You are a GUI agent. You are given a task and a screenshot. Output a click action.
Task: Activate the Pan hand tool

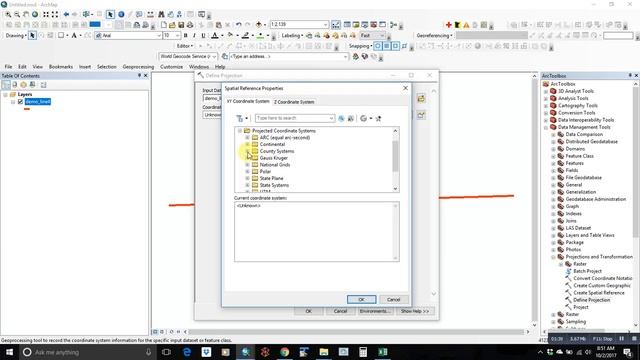[x=26, y=14]
